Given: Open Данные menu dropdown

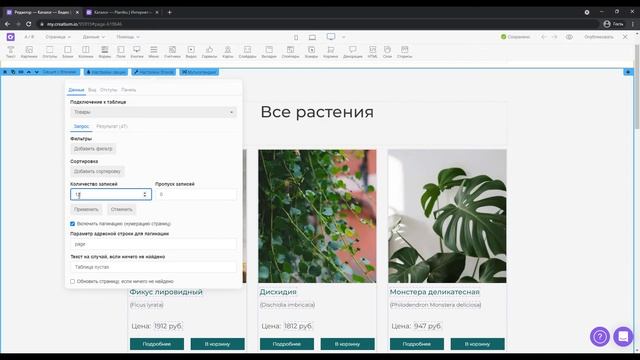Looking at the screenshot, I should pyautogui.click(x=93, y=37).
